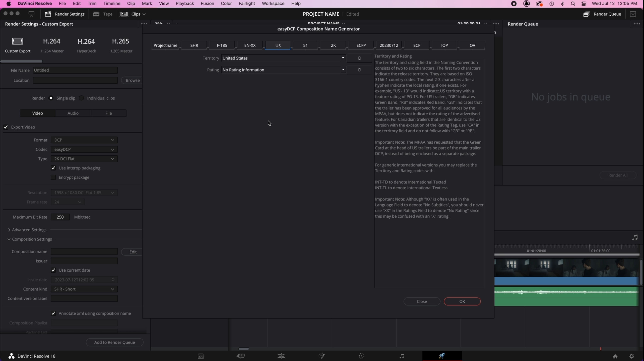
Task: Click the Apple menu icon
Action: [x=9, y=4]
